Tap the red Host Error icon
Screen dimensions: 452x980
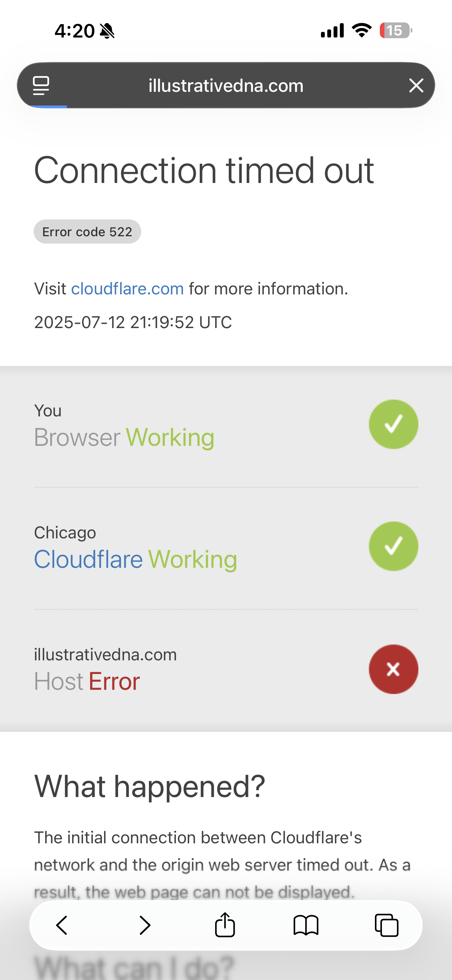tap(393, 669)
